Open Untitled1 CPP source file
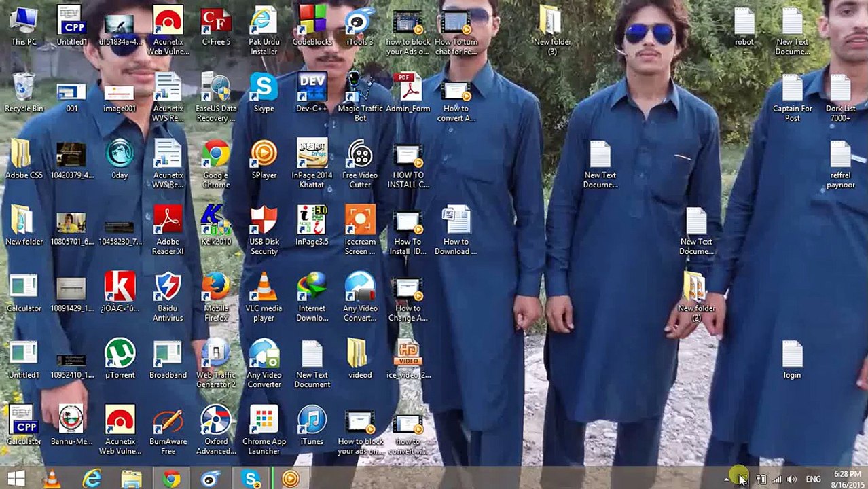868x489 pixels. coord(71,27)
